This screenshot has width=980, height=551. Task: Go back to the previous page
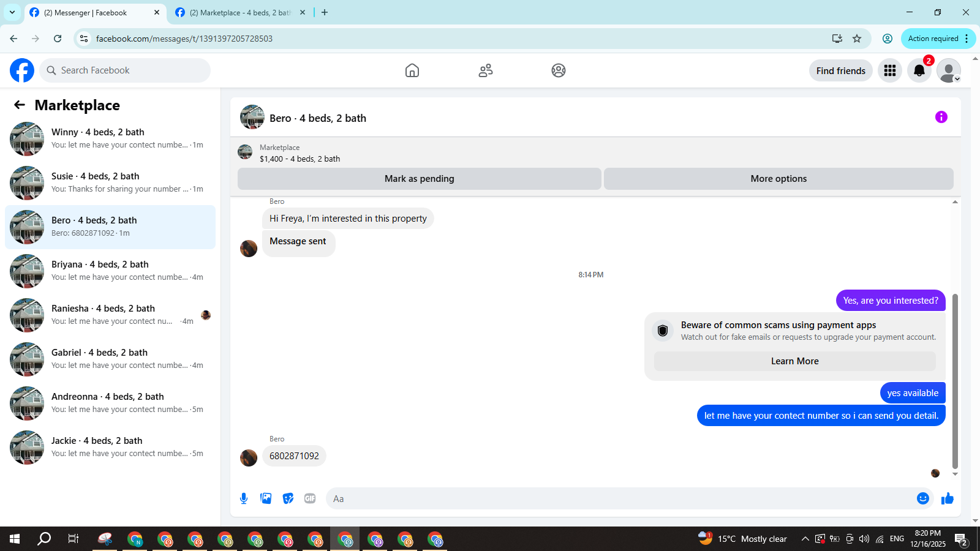click(13, 39)
